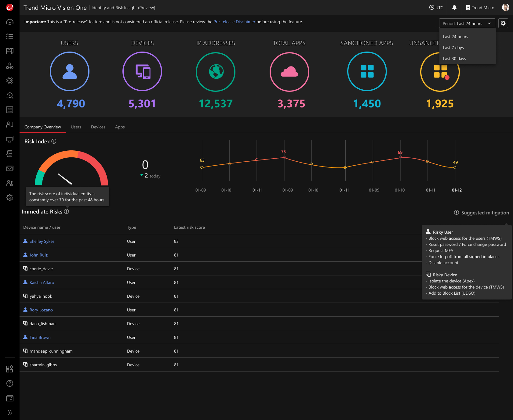The image size is (513, 420).
Task: Click the 75 peak point on chart
Action: 284,157
